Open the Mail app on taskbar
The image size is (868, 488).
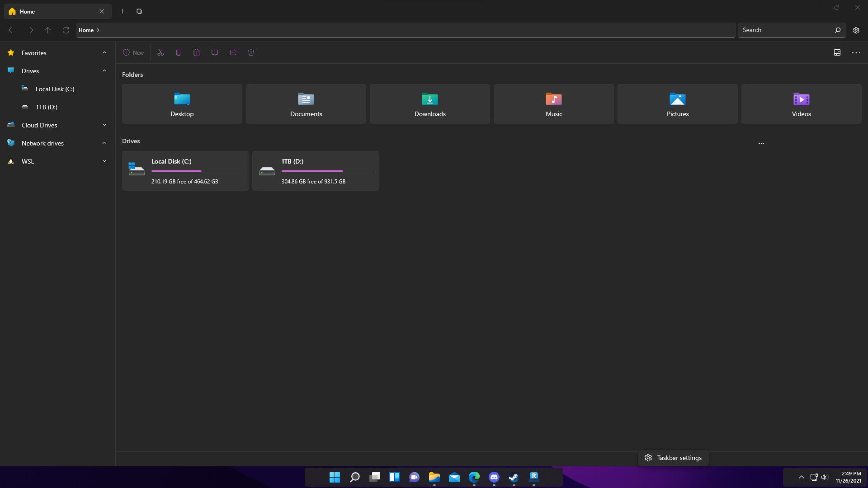(454, 477)
